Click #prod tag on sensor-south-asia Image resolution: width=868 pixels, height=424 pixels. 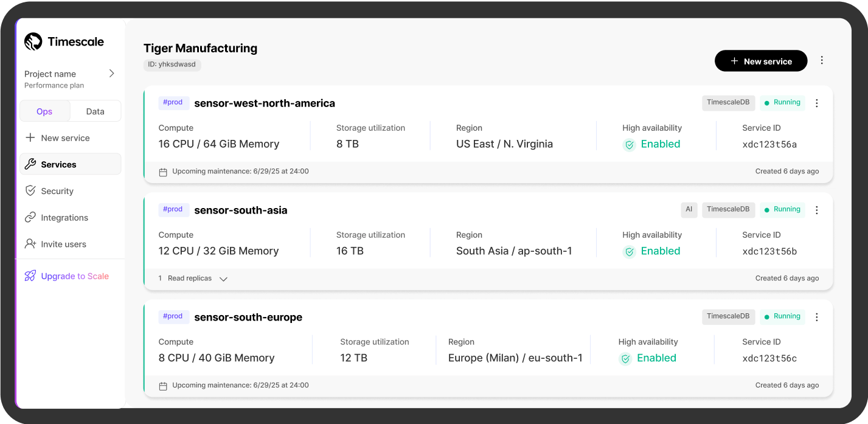tap(174, 209)
